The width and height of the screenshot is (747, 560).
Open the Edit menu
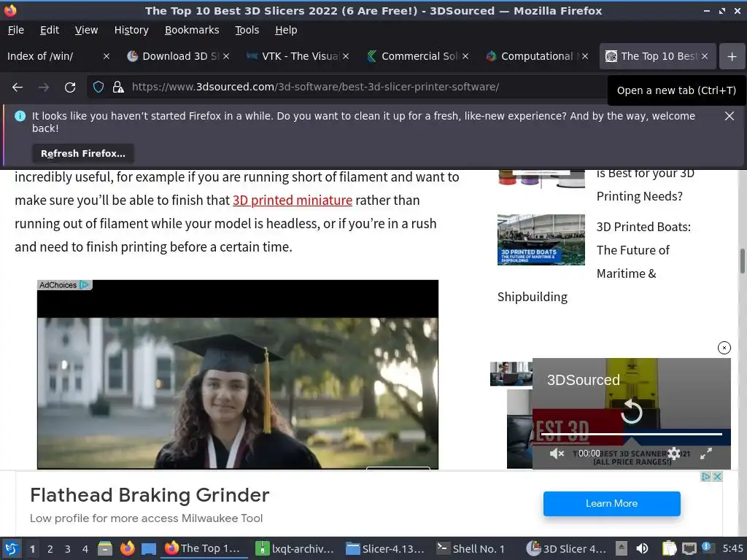50,30
